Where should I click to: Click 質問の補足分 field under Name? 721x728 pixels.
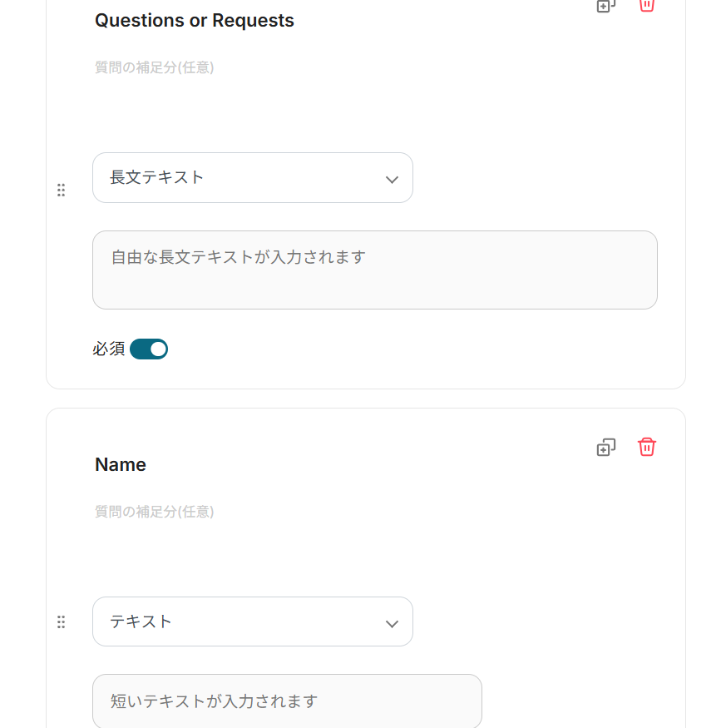(x=155, y=513)
